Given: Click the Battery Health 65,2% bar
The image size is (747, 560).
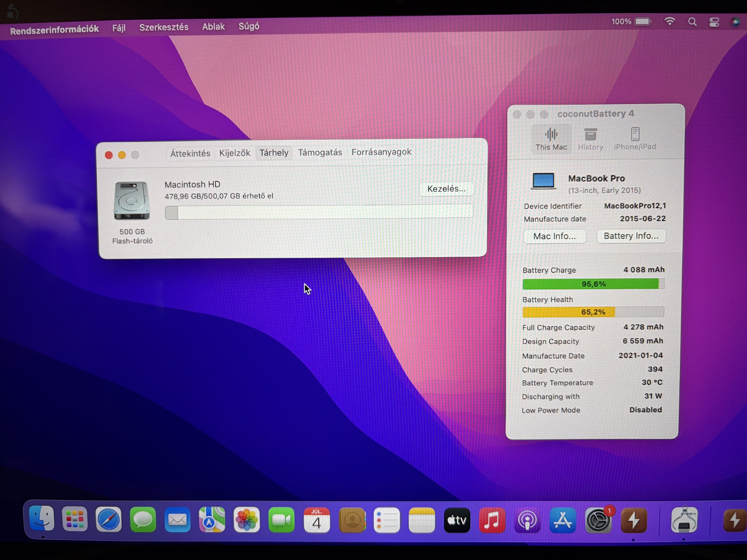Looking at the screenshot, I should pyautogui.click(x=593, y=312).
